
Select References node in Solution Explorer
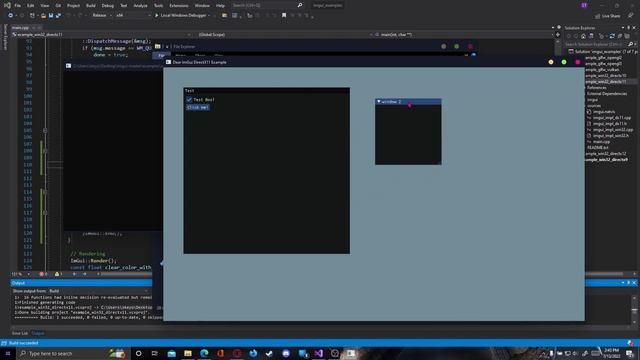point(597,88)
